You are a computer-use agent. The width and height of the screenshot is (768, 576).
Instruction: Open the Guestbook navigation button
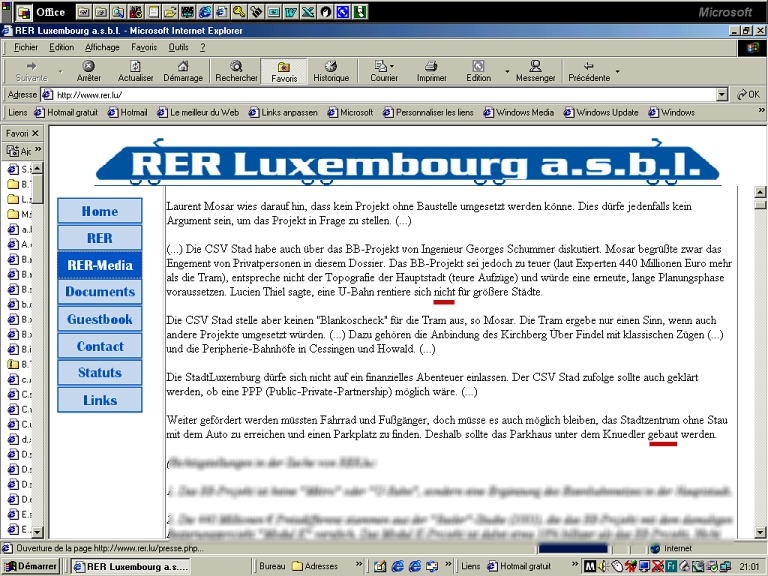(x=99, y=319)
